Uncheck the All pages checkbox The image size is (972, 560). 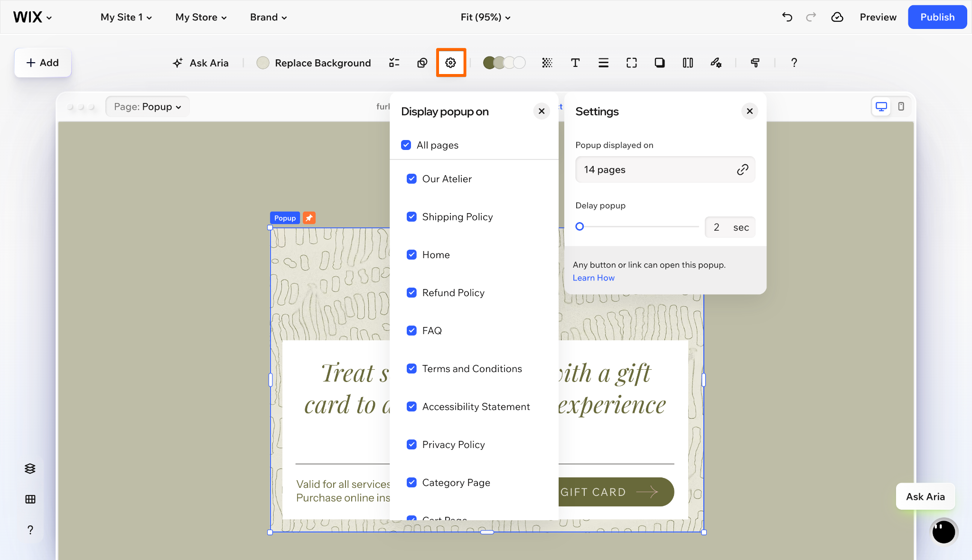pos(406,145)
